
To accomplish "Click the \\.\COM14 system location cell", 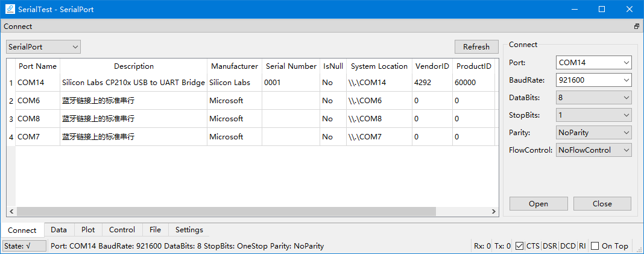I will coord(379,83).
